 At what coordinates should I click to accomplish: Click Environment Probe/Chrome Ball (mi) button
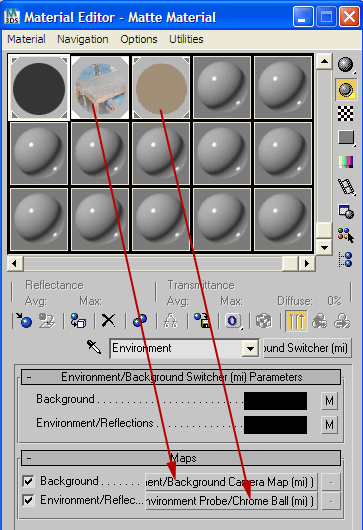point(231,501)
